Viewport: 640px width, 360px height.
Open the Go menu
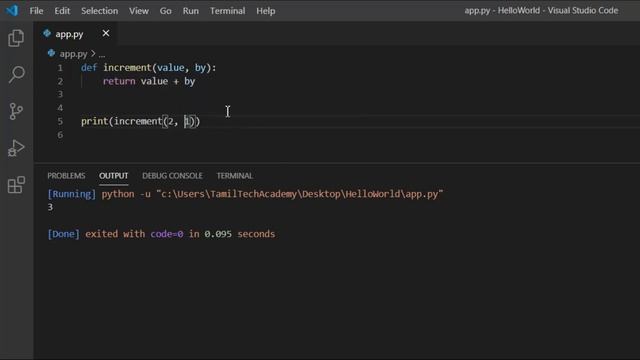(x=165, y=11)
